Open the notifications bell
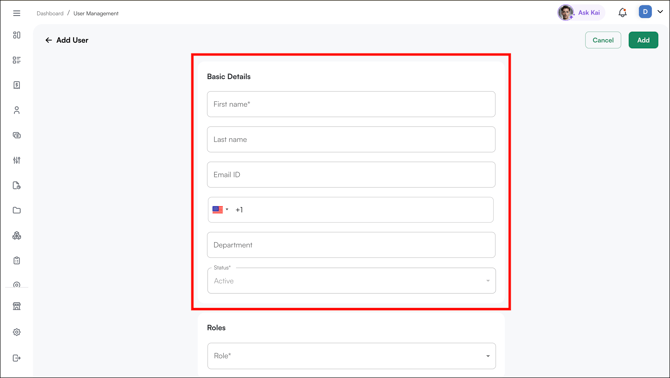The width and height of the screenshot is (670, 378). [623, 12]
